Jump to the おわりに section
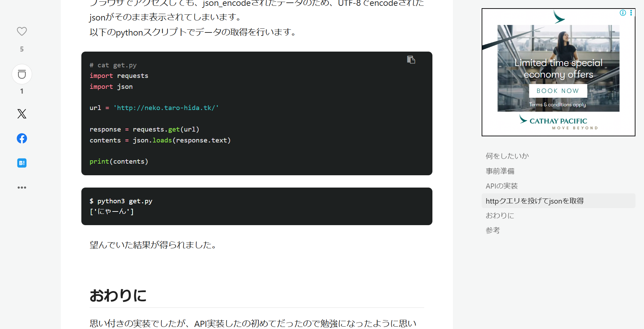The height and width of the screenshot is (329, 644). [x=500, y=216]
